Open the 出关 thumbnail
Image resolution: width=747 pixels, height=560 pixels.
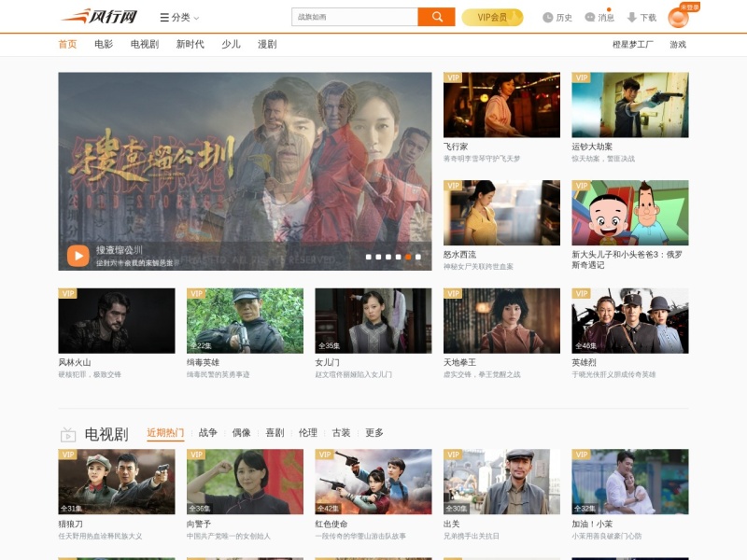[501, 482]
